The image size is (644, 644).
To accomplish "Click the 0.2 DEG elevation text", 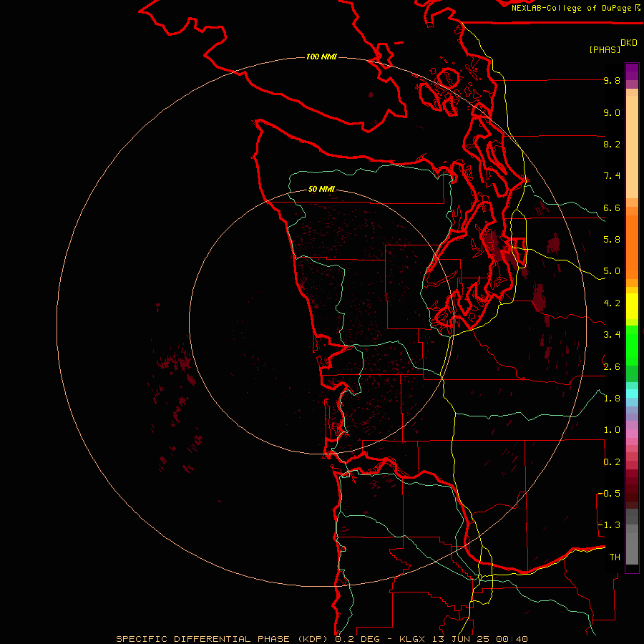I will (358, 639).
